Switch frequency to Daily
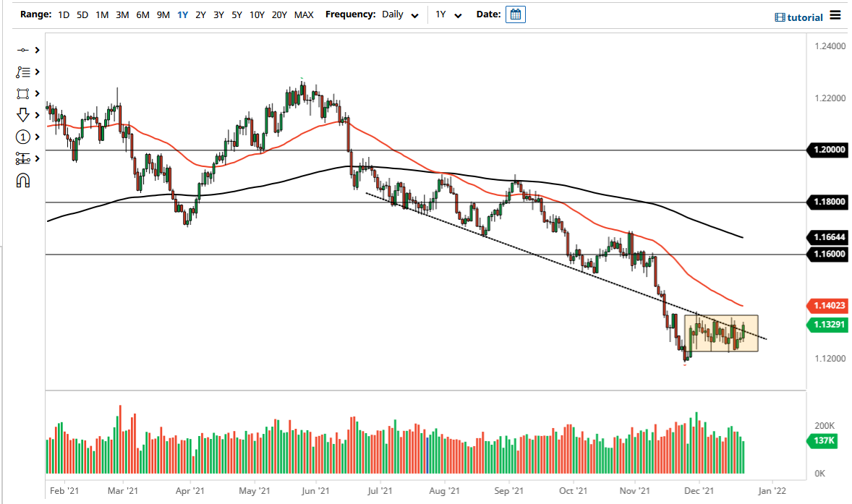 394,14
